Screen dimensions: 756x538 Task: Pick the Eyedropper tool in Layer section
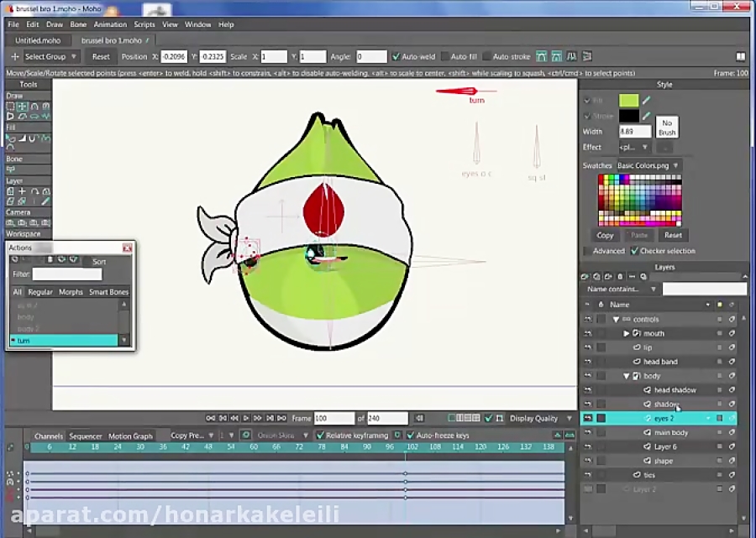[45, 201]
